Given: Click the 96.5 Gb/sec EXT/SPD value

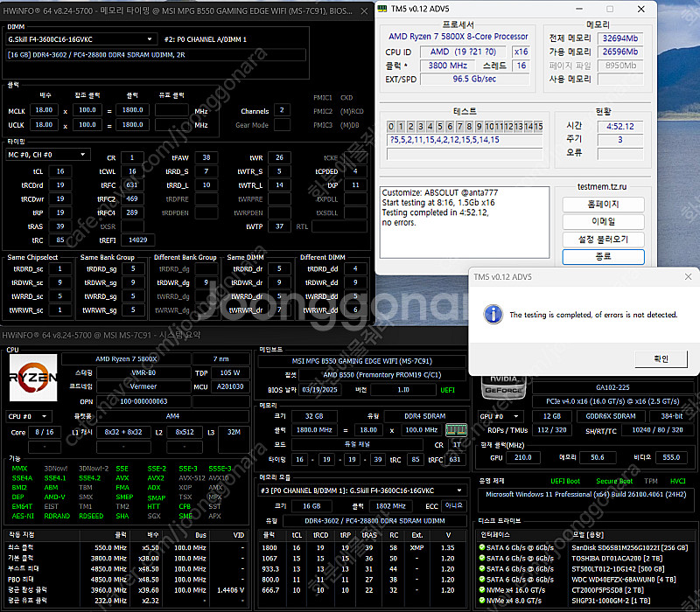Looking at the screenshot, I should [474, 79].
